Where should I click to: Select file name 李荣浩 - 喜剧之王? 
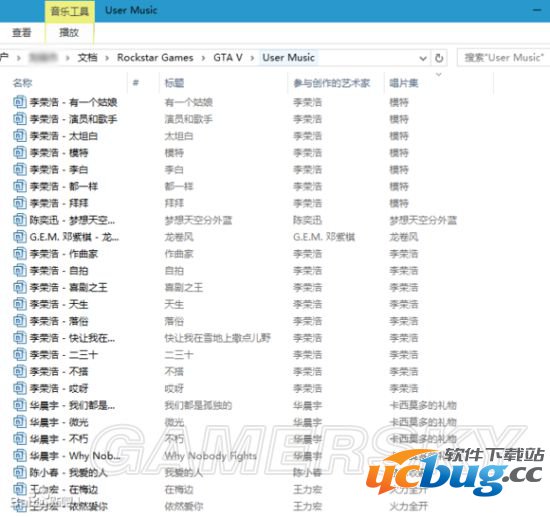pyautogui.click(x=68, y=288)
